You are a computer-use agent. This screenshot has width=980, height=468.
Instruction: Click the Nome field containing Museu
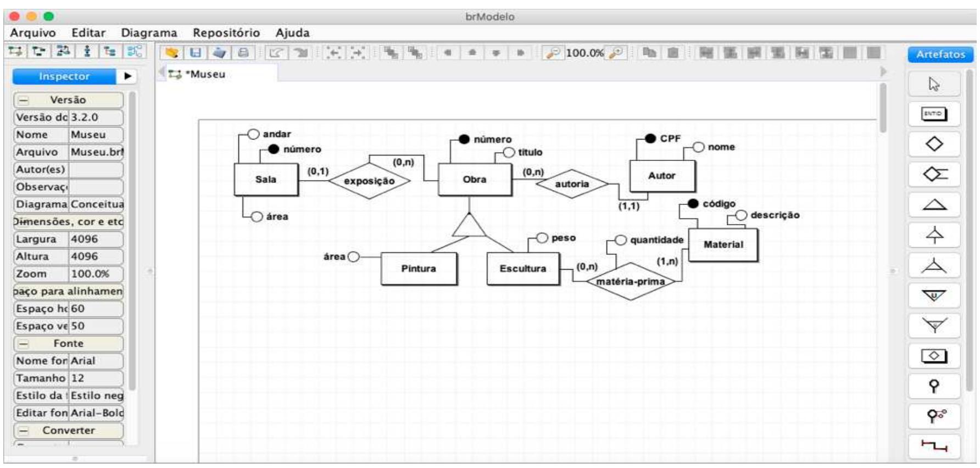coord(96,135)
